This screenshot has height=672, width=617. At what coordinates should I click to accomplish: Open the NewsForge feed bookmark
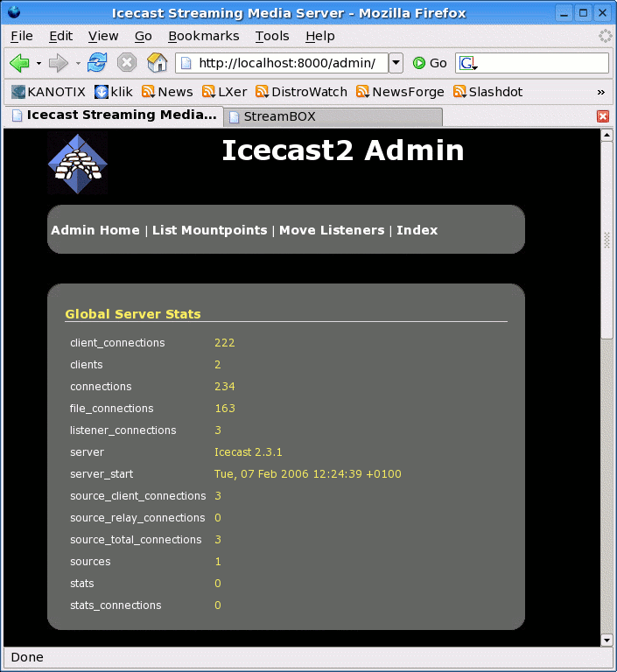(400, 92)
